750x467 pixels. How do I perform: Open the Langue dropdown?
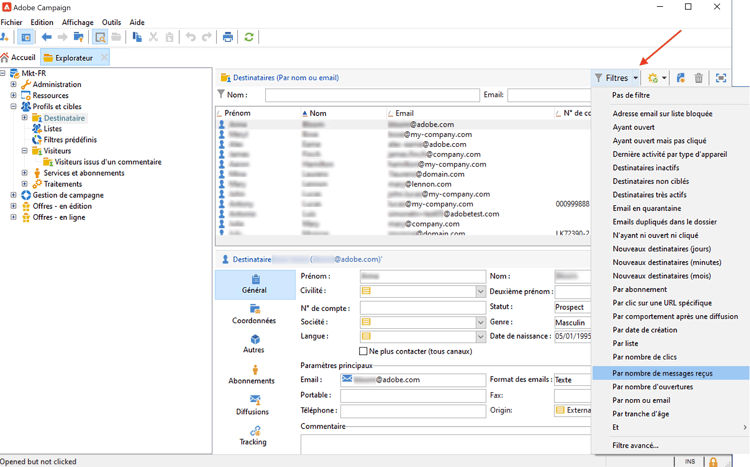pos(480,337)
